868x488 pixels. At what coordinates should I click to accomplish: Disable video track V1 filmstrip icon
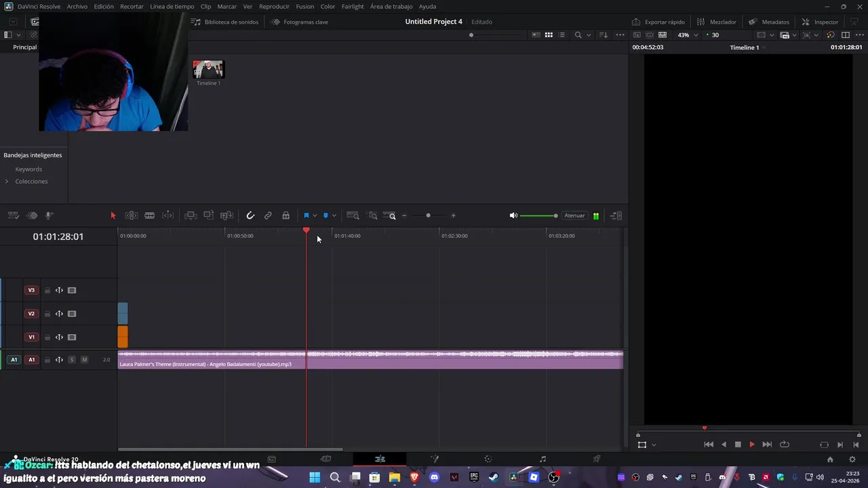pos(72,337)
